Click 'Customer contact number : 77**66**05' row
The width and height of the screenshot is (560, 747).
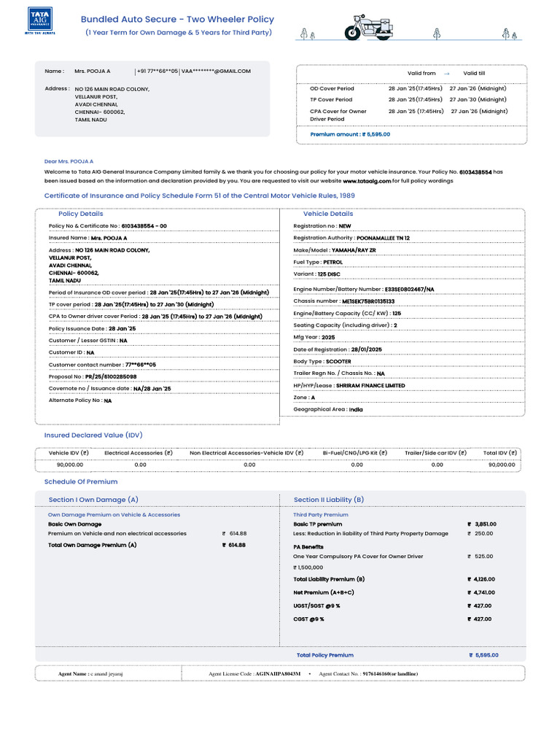pyautogui.click(x=102, y=365)
